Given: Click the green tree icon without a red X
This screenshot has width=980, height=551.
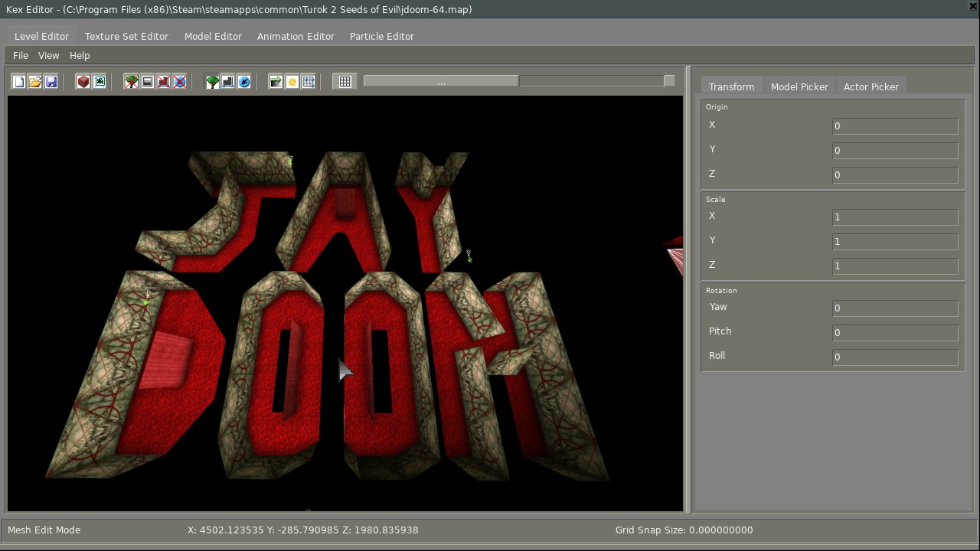Looking at the screenshot, I should [212, 82].
